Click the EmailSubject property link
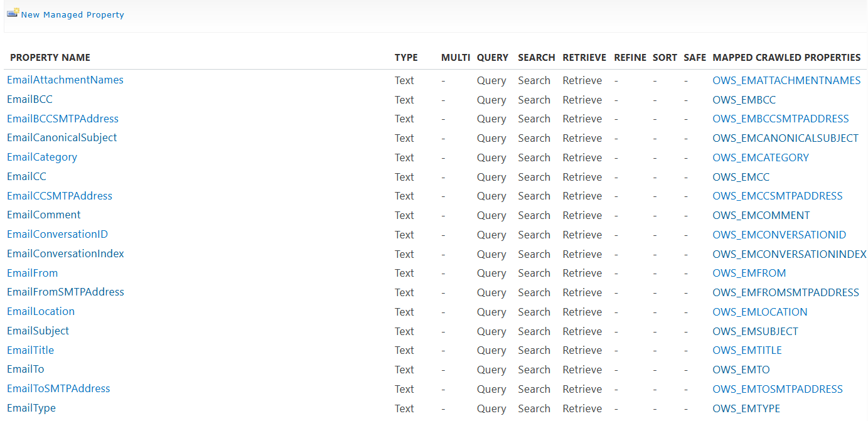 [38, 331]
